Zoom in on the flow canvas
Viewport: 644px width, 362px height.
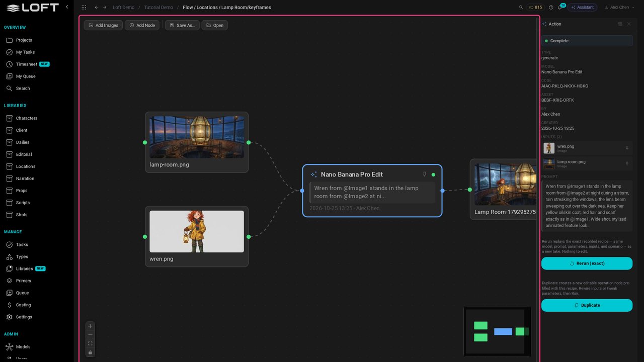click(x=90, y=326)
